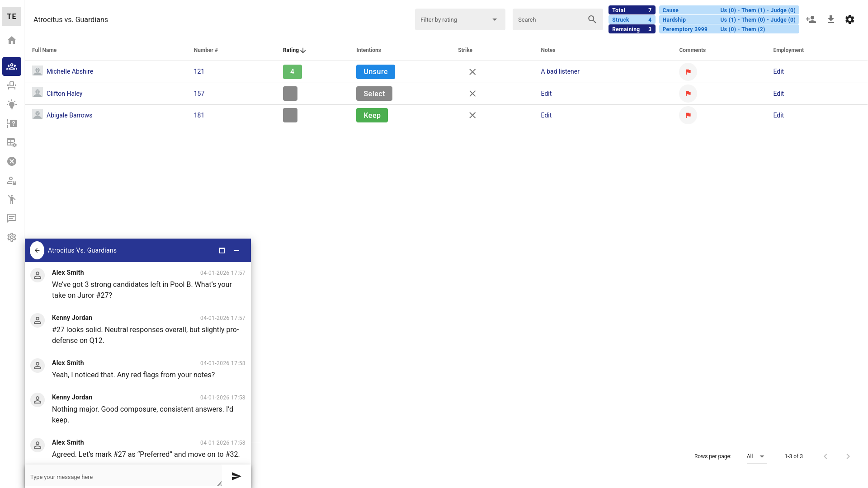Go back from the chat using the arrow
This screenshot has width=868, height=488.
[x=37, y=250]
